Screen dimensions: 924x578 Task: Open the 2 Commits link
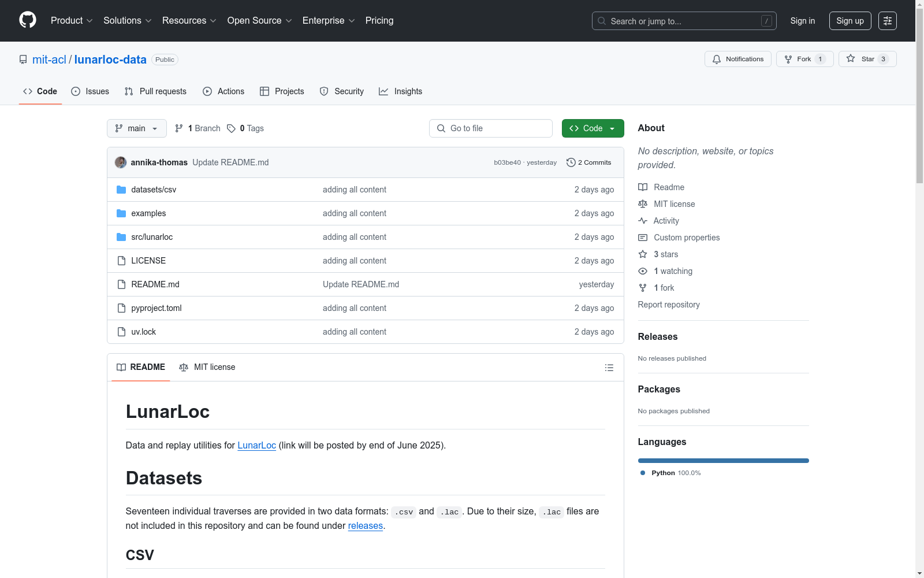(x=589, y=162)
